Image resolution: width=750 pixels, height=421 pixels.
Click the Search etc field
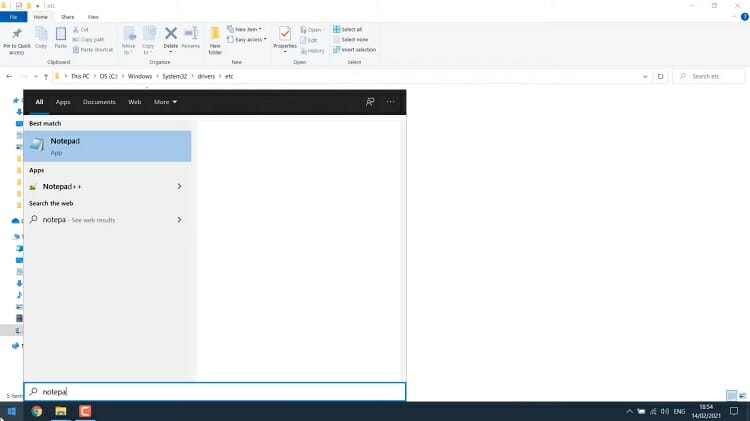[709, 77]
